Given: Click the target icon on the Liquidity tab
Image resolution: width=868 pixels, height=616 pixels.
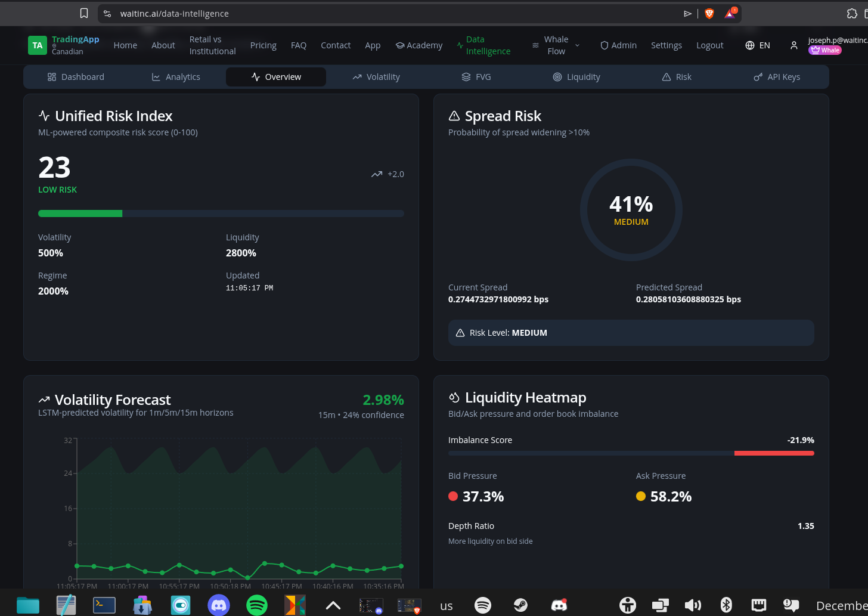Looking at the screenshot, I should tap(557, 76).
